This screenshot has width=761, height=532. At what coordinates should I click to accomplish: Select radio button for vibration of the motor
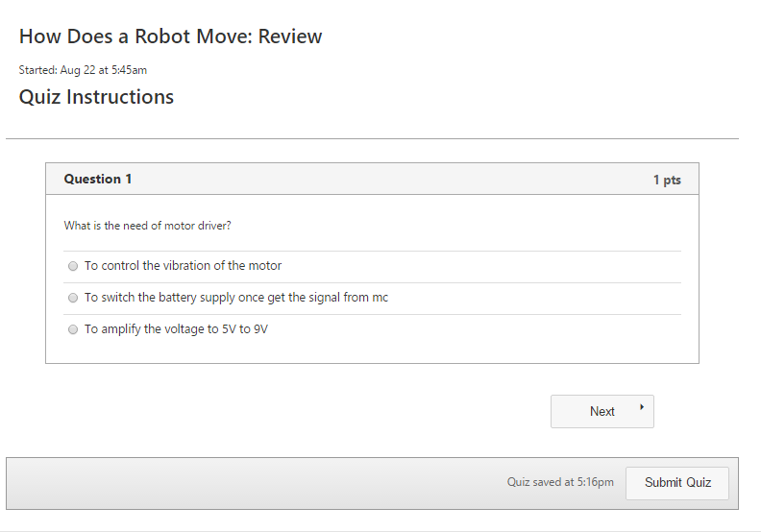coord(73,266)
